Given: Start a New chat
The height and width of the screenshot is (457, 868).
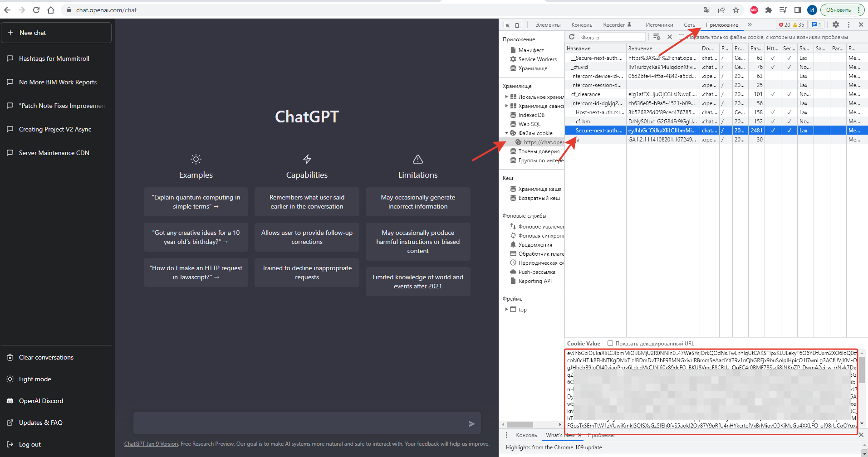Looking at the screenshot, I should (x=56, y=33).
